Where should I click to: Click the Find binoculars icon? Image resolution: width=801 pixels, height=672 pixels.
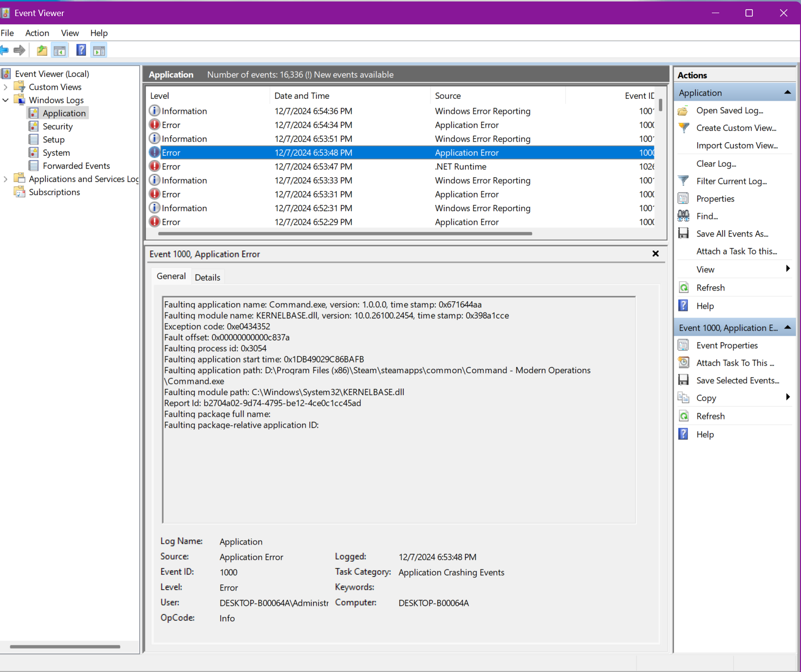[684, 216]
